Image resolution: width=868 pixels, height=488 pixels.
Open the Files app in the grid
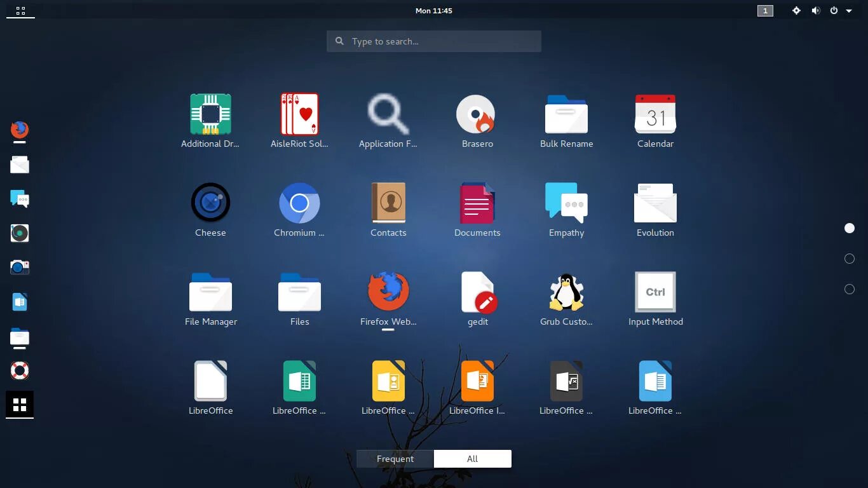[x=299, y=292]
